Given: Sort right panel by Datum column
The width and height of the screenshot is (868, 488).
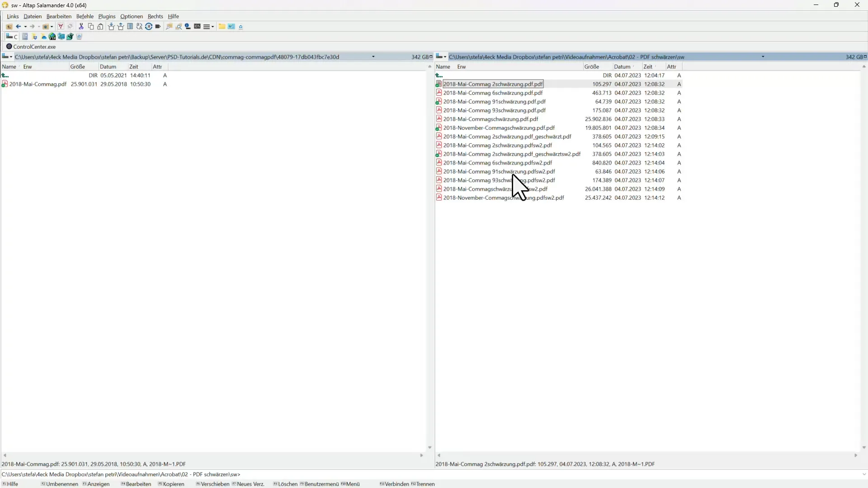Looking at the screenshot, I should click(627, 66).
